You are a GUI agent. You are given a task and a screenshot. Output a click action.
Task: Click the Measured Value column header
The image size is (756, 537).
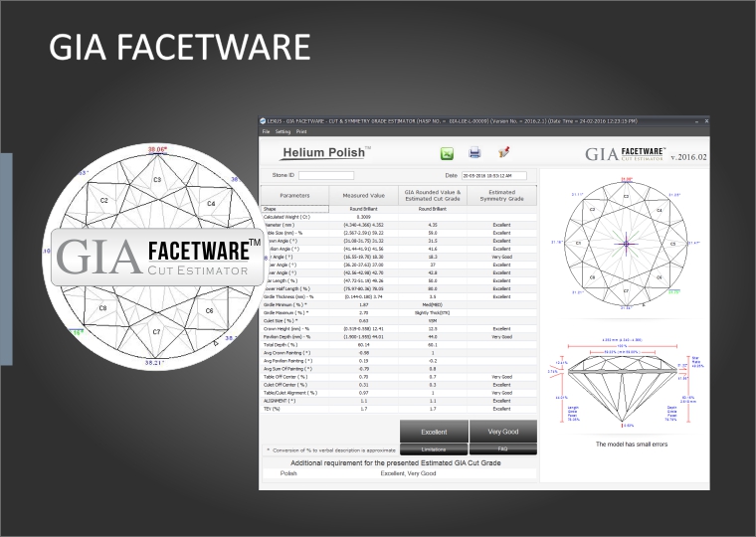click(363, 195)
